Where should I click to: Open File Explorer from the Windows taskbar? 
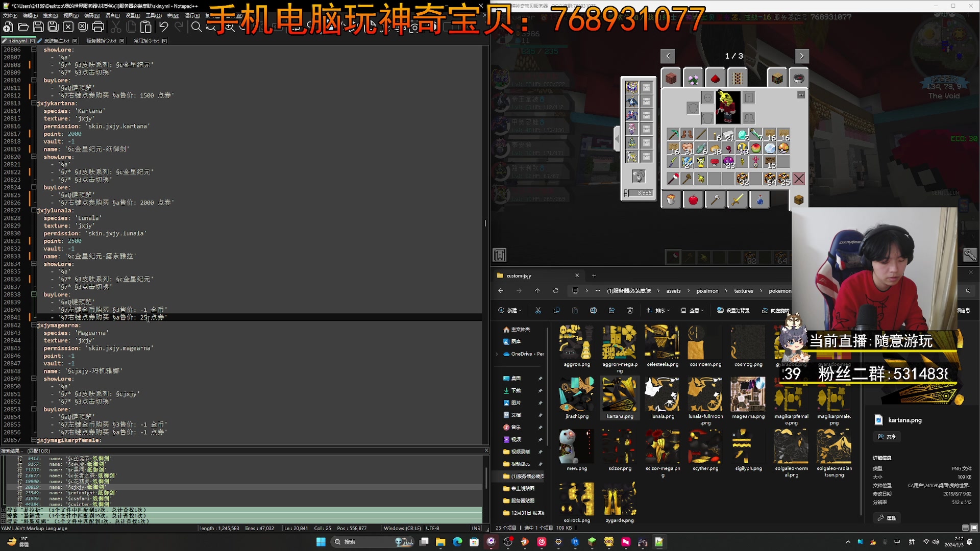440,542
